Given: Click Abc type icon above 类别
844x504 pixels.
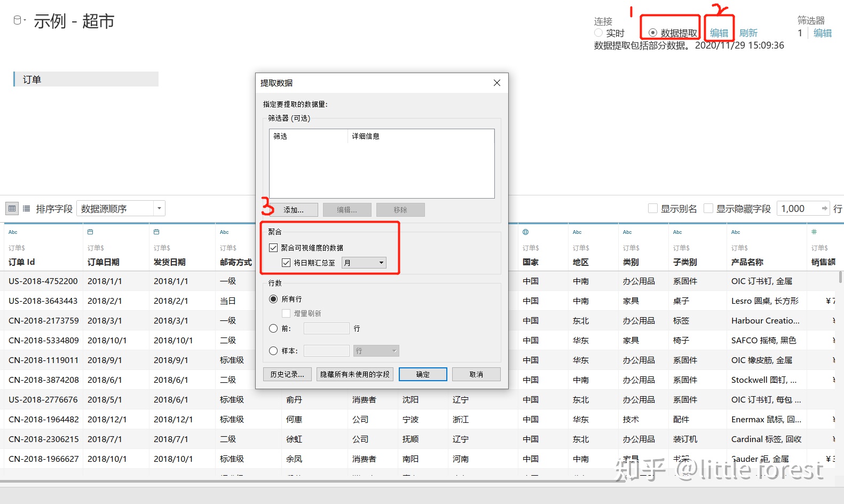Looking at the screenshot, I should pyautogui.click(x=627, y=232).
